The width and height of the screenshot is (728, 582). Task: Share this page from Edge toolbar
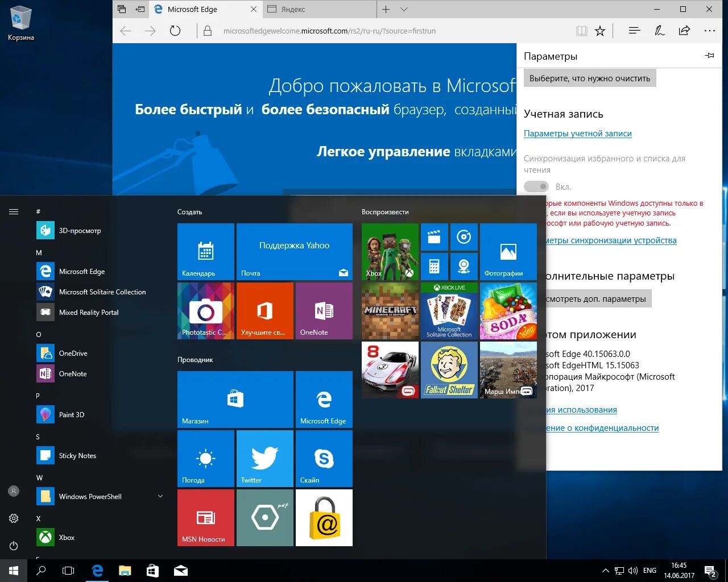point(684,31)
